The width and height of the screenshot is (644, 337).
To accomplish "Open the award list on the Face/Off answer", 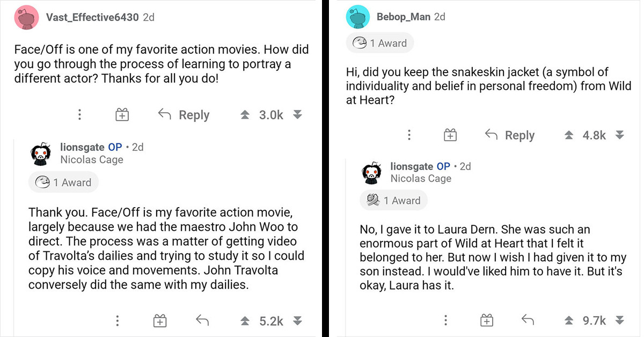I will click(63, 182).
